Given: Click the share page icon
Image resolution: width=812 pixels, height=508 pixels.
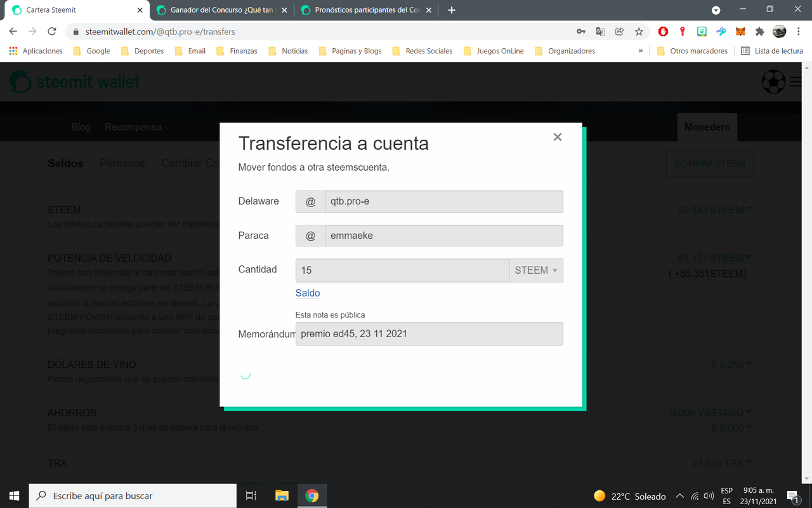Looking at the screenshot, I should pyautogui.click(x=620, y=31).
